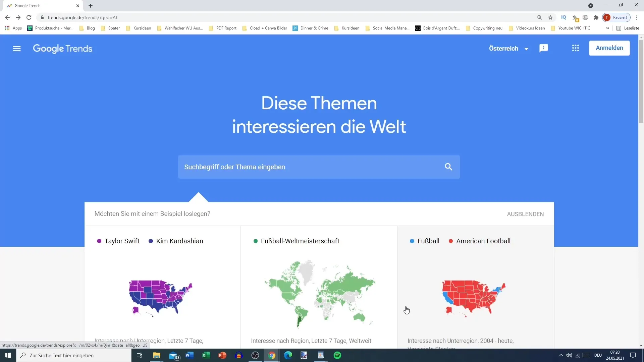Open Word from the taskbar
The height and width of the screenshot is (362, 644).
pos(190,355)
